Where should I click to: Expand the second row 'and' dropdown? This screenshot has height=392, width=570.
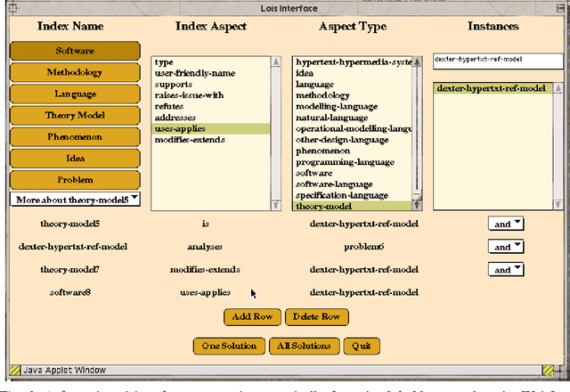(506, 247)
